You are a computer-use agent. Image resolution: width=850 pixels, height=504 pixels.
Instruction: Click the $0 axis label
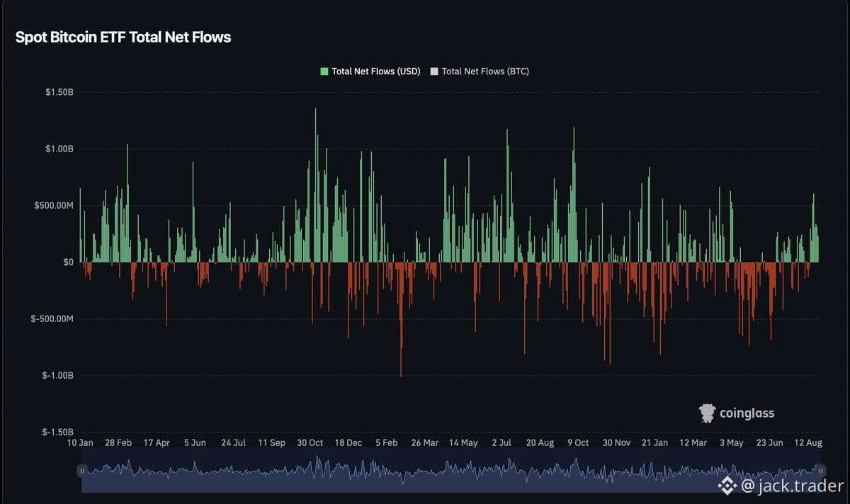[x=69, y=263]
